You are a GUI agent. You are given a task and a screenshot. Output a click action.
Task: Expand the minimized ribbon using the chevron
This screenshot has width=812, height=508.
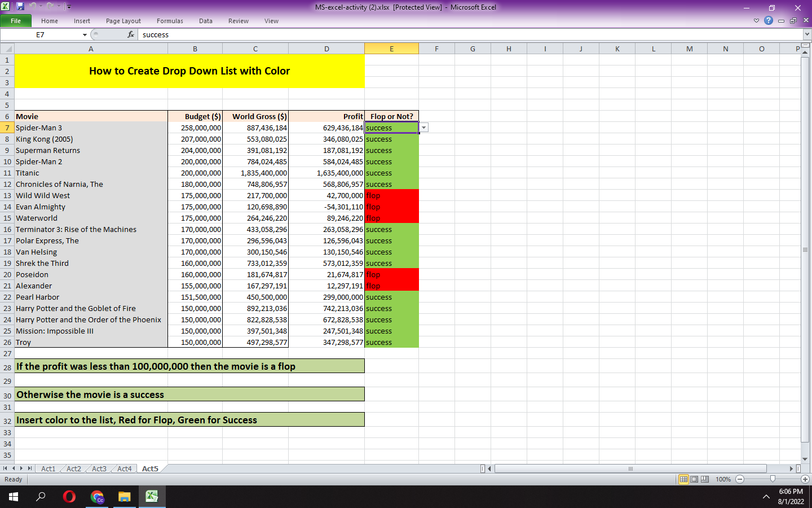(x=756, y=21)
